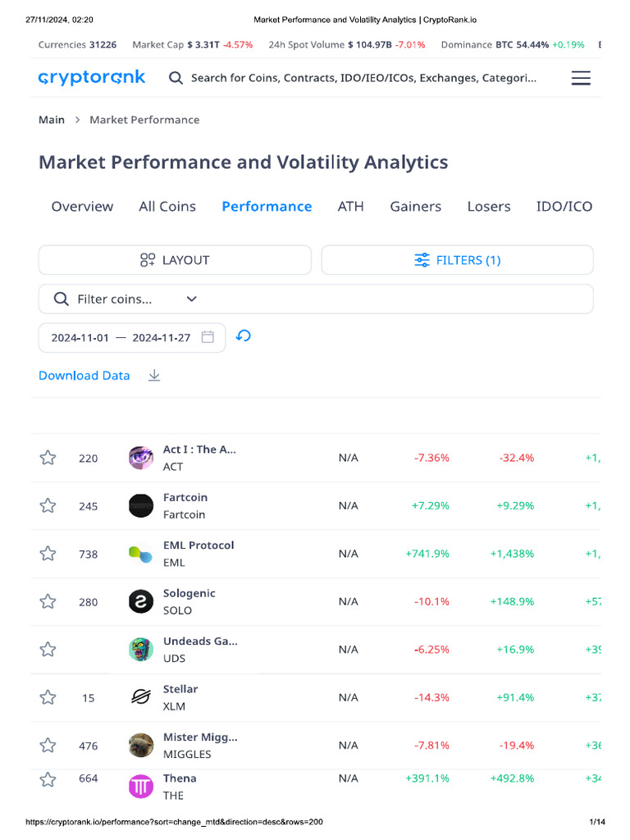Click the Stellar XLM coin logo

tap(141, 697)
